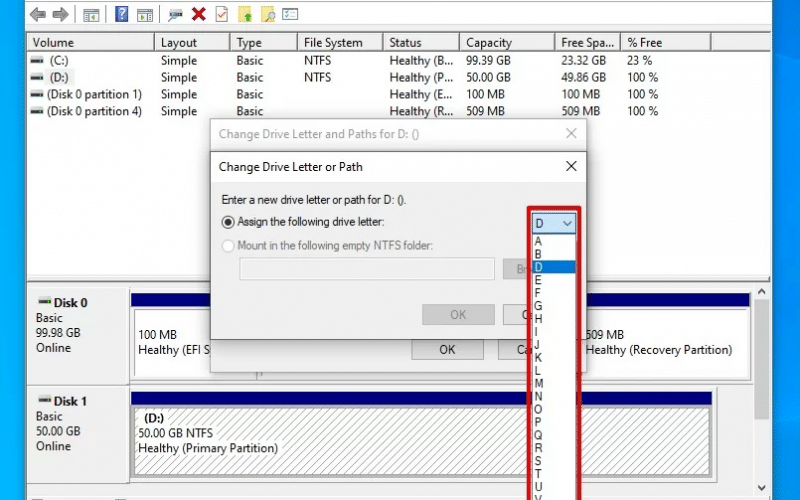Click the folder with magnifier toolbar icon
Viewport: 800px width, 500px height.
(268, 14)
